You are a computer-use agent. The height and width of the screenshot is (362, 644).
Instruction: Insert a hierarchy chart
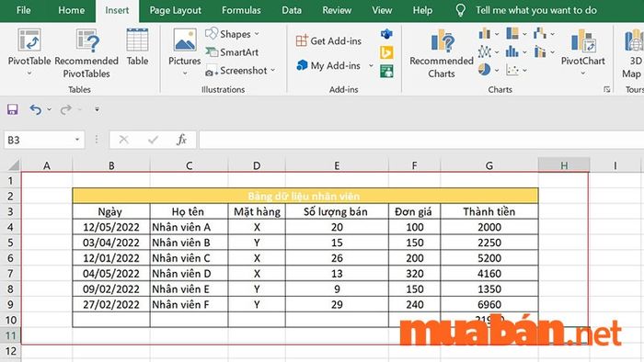pyautogui.click(x=512, y=33)
